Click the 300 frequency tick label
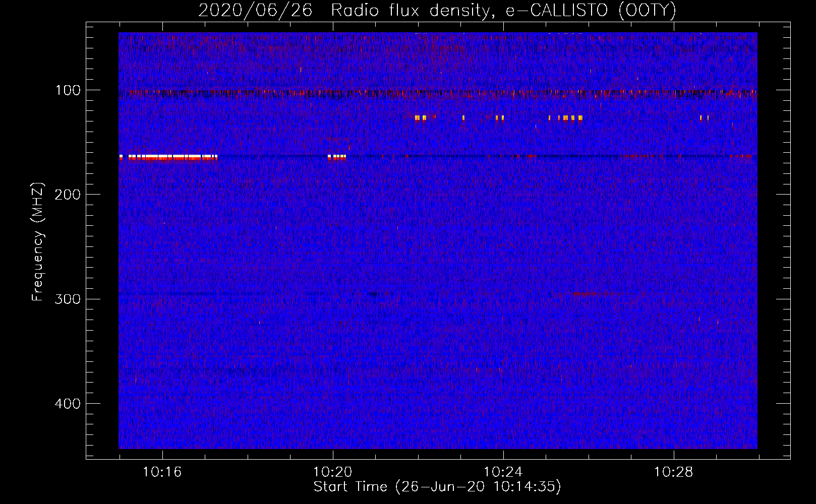Viewport: 816px width, 504px height. [x=68, y=299]
